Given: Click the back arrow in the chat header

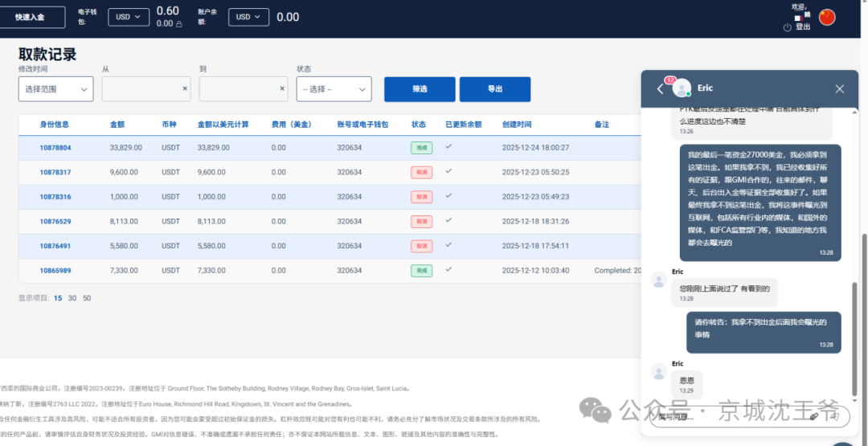Looking at the screenshot, I should [661, 88].
